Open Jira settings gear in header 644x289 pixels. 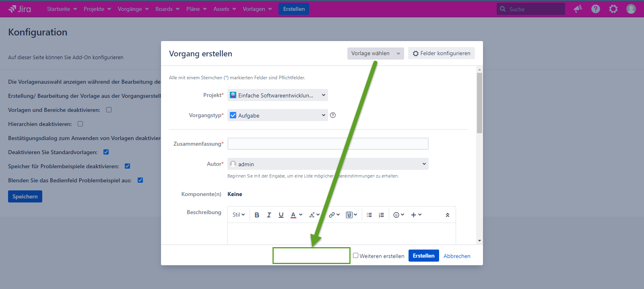coord(613,9)
